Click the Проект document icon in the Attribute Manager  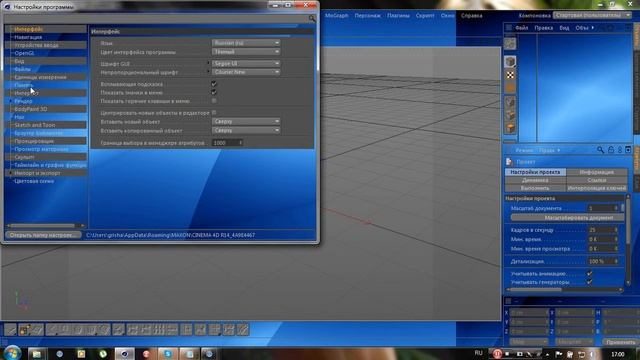[509, 162]
